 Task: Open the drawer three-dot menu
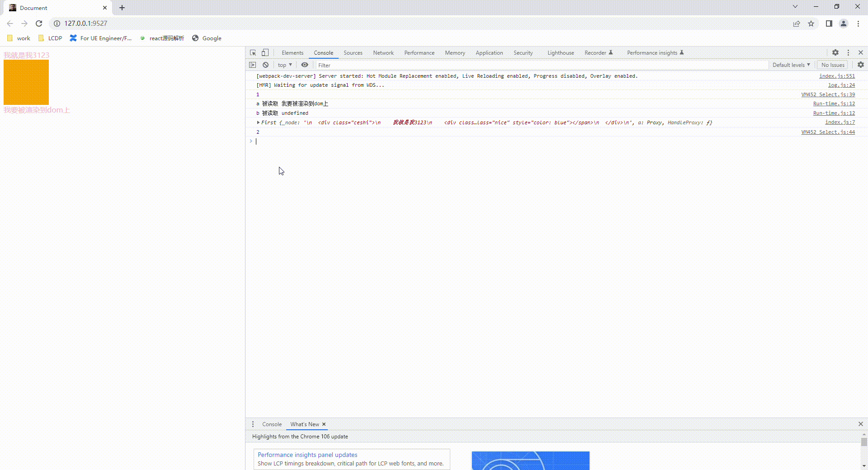coord(253,424)
